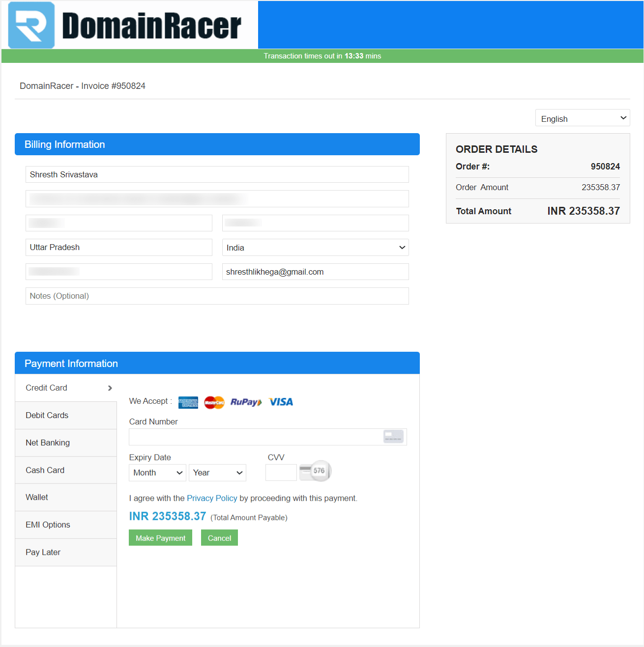Open the Privacy Policy link
The image size is (644, 647).
click(212, 498)
